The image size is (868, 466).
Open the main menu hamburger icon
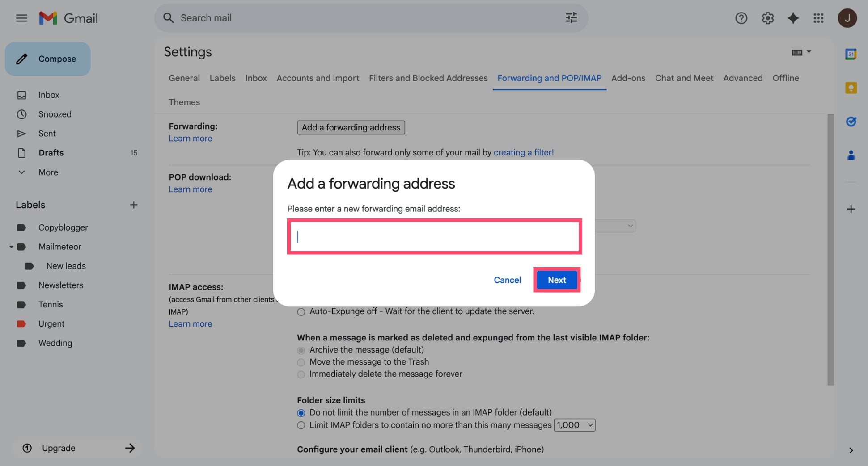point(21,18)
